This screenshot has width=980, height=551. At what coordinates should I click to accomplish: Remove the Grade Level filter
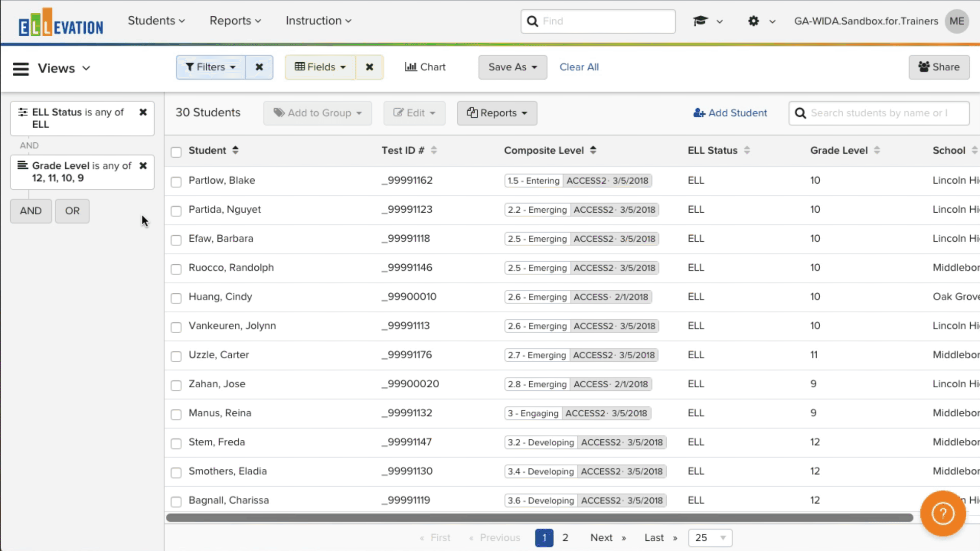tap(143, 166)
